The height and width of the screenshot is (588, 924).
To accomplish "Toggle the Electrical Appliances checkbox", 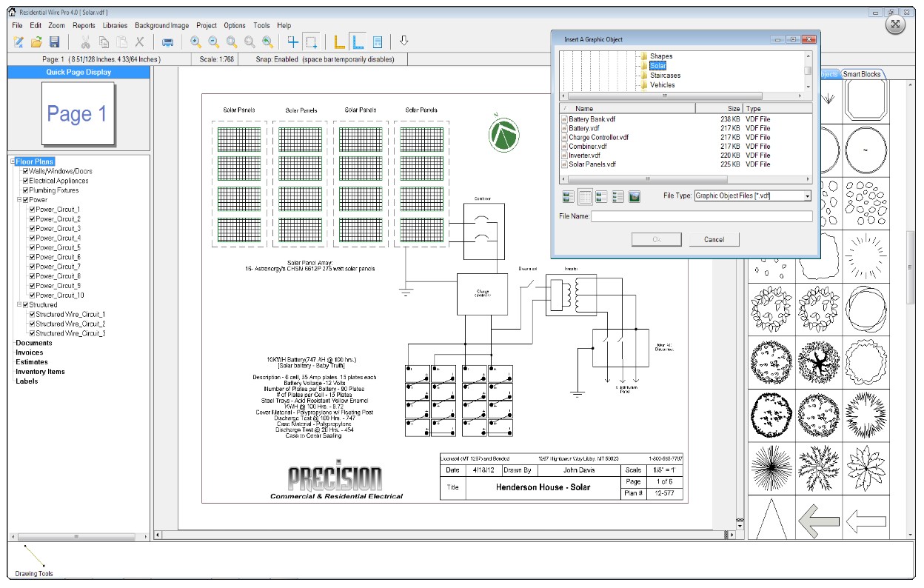I will (26, 181).
